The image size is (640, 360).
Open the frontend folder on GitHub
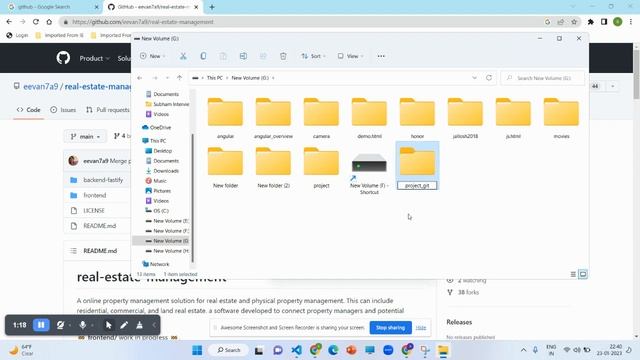[x=95, y=195]
